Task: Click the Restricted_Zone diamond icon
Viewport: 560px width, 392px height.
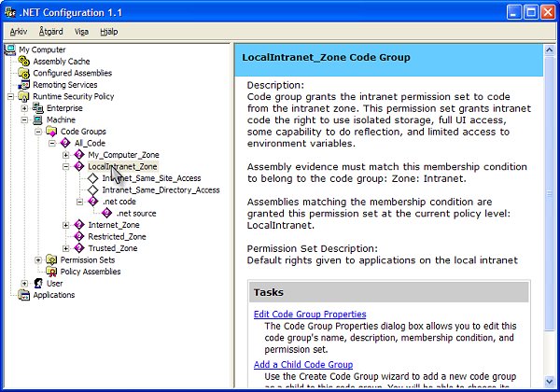Action: [79, 236]
